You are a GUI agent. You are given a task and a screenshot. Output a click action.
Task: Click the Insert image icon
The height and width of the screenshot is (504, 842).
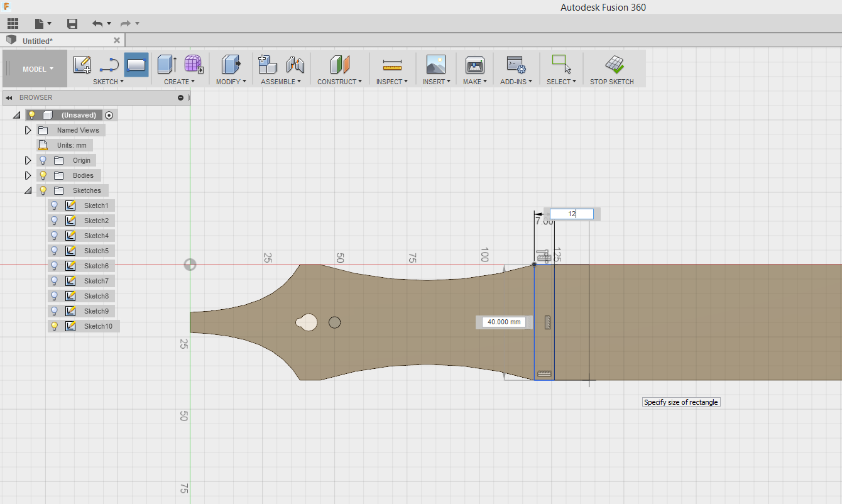tap(436, 64)
